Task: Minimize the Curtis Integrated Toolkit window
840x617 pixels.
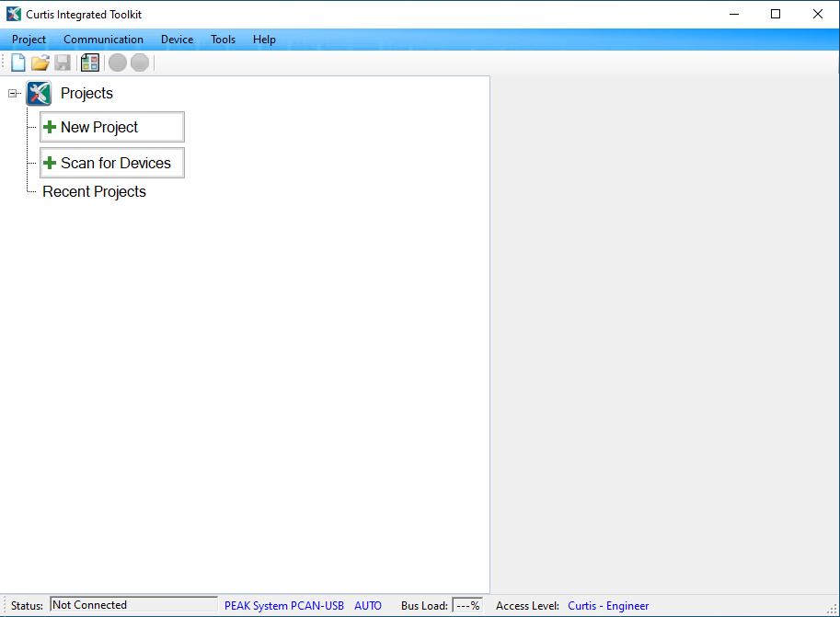Action: [x=734, y=15]
